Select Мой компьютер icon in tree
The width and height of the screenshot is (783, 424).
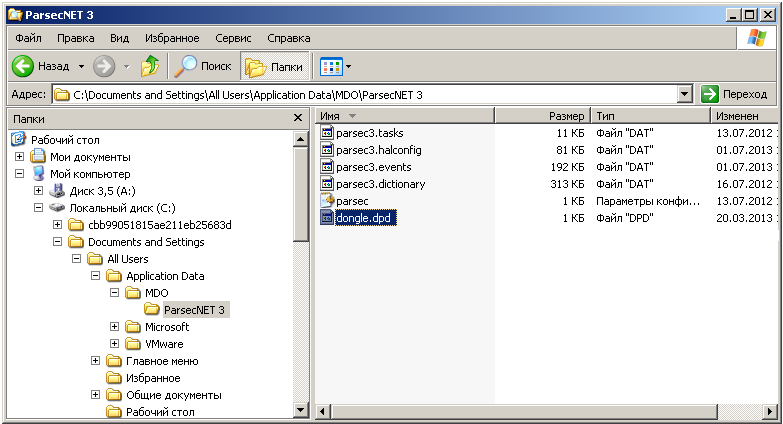tap(38, 173)
